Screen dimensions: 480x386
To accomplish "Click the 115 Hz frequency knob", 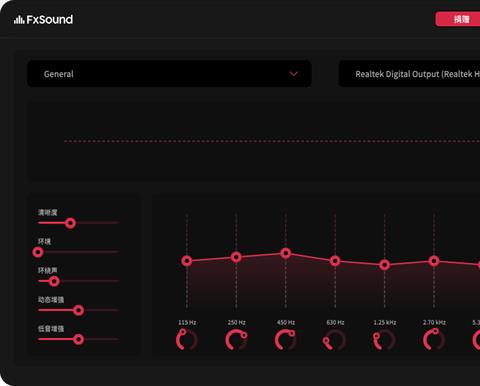I will coord(187,340).
